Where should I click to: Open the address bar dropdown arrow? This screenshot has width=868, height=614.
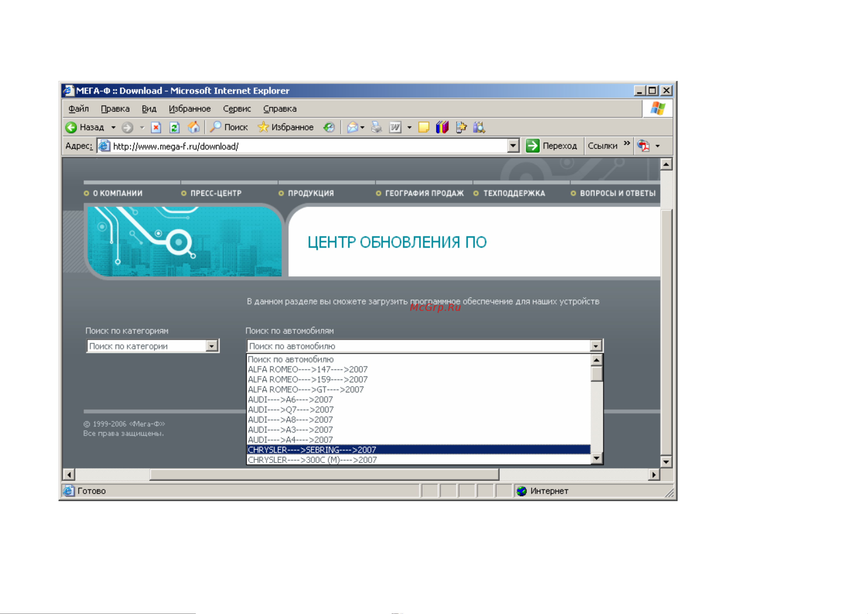(x=513, y=146)
